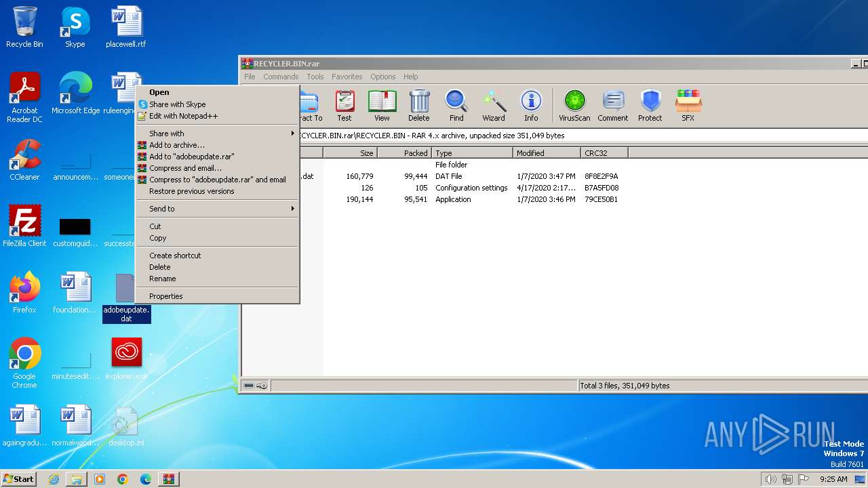
Task: Select the explorer.exe desktop icon
Action: point(126,359)
